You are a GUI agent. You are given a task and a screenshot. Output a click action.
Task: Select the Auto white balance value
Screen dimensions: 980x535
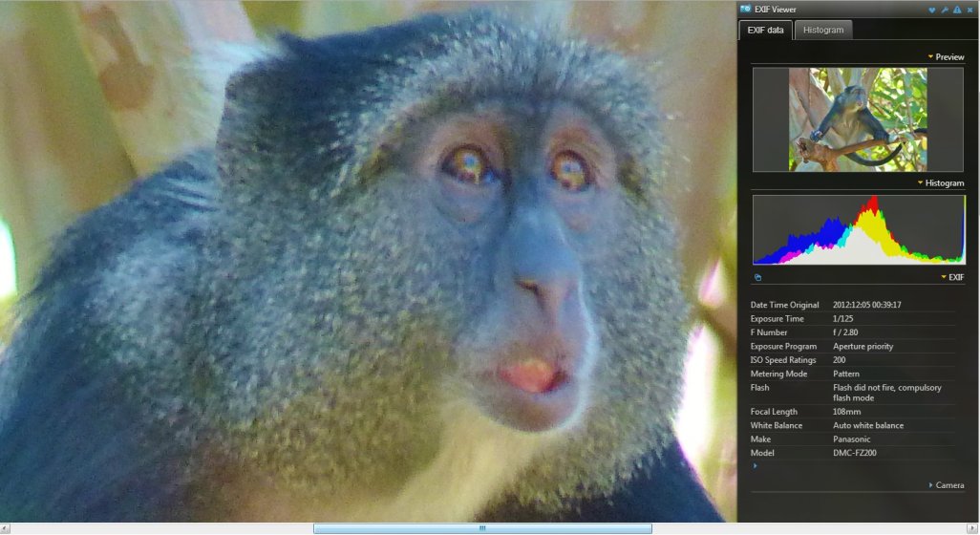point(868,426)
